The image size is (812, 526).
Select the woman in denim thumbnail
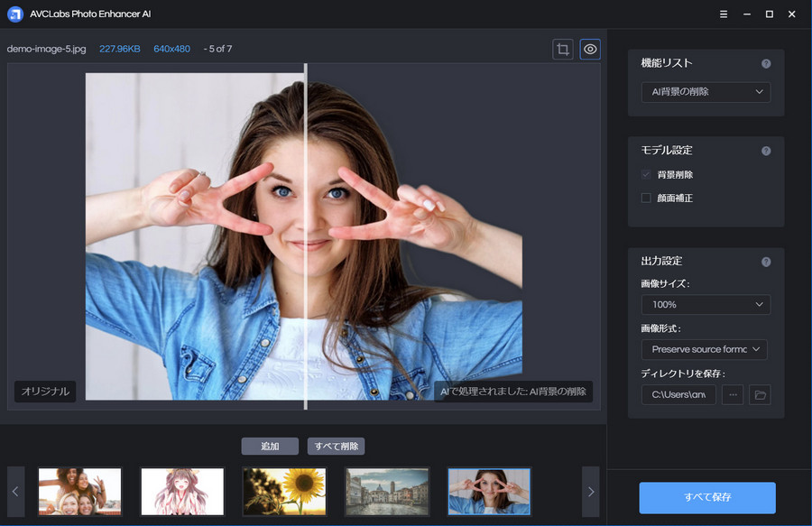(x=489, y=492)
